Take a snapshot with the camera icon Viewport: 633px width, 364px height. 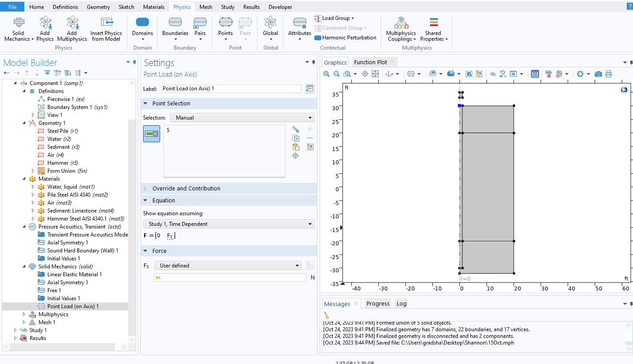598,74
